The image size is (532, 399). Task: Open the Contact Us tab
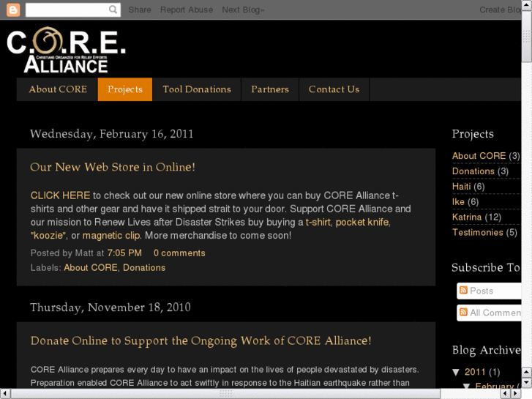click(334, 89)
